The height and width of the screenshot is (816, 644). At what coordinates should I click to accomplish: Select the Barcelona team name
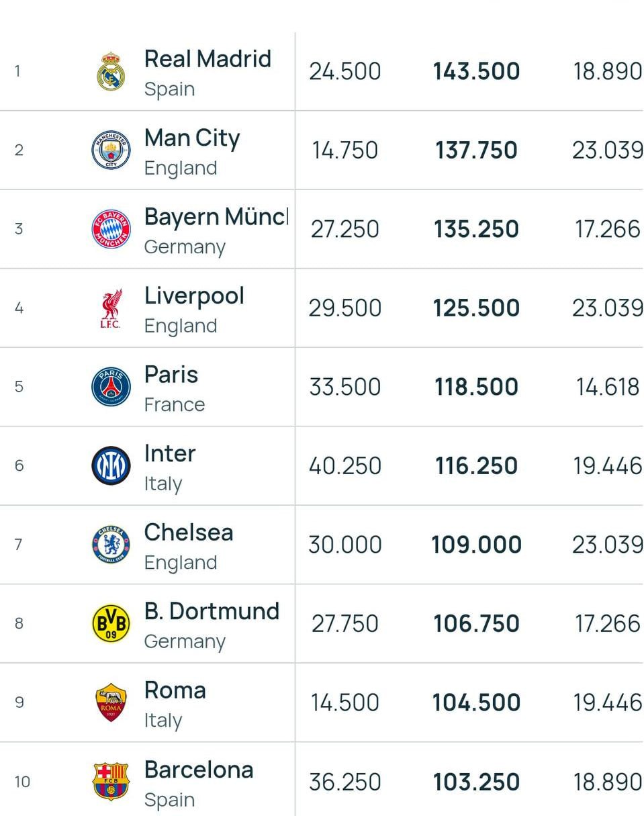pos(199,770)
